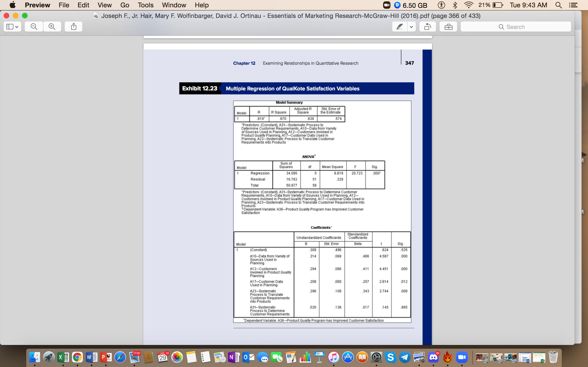This screenshot has height=367, width=588.
Task: Open the battery status menu
Action: [x=497, y=5]
